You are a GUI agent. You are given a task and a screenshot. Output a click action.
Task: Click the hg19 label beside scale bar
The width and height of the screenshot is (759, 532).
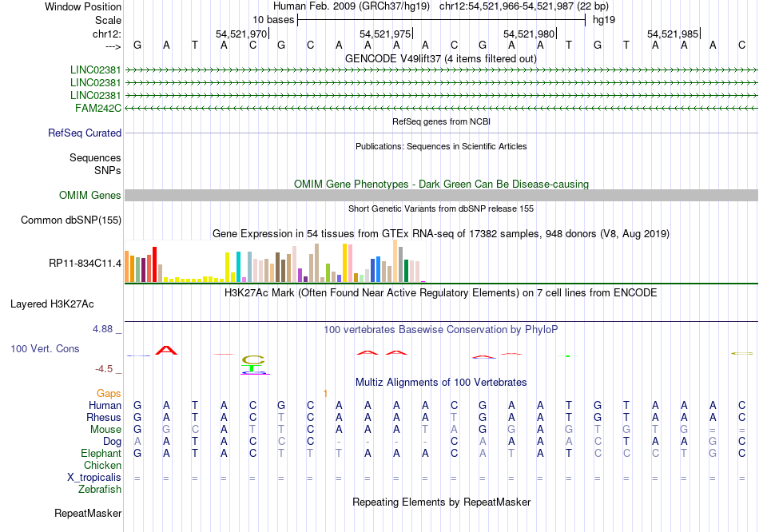pos(604,20)
